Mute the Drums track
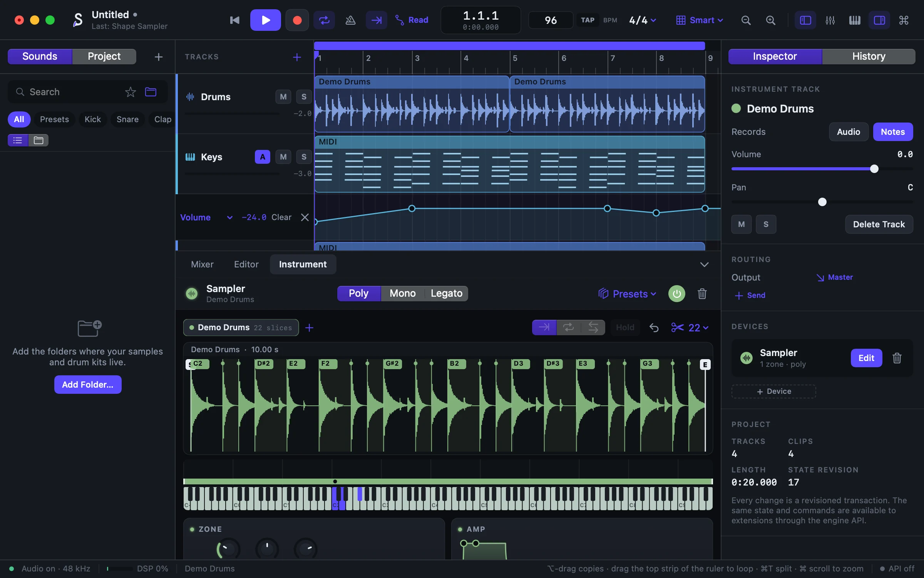 click(283, 97)
